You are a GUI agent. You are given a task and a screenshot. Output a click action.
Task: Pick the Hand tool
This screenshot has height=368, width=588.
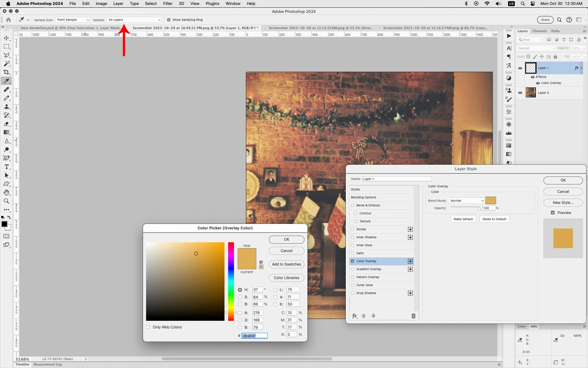point(6,193)
